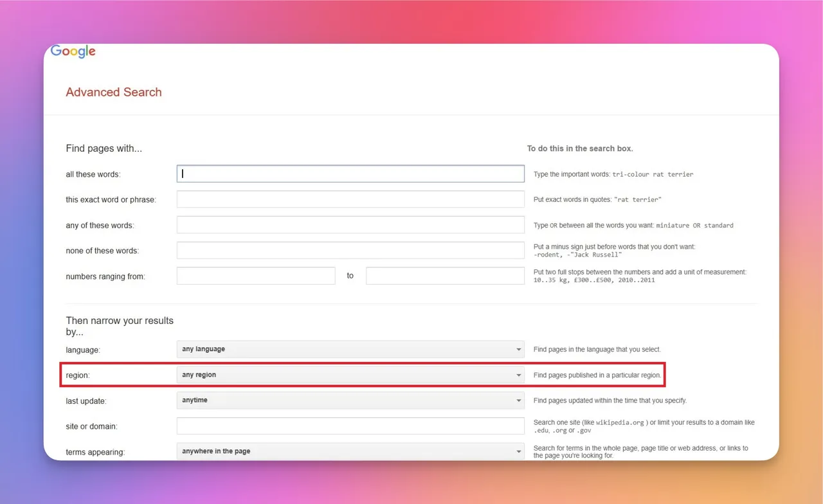The width and height of the screenshot is (823, 504).
Task: Focus the 'this exact word or phrase' field
Action: click(350, 199)
